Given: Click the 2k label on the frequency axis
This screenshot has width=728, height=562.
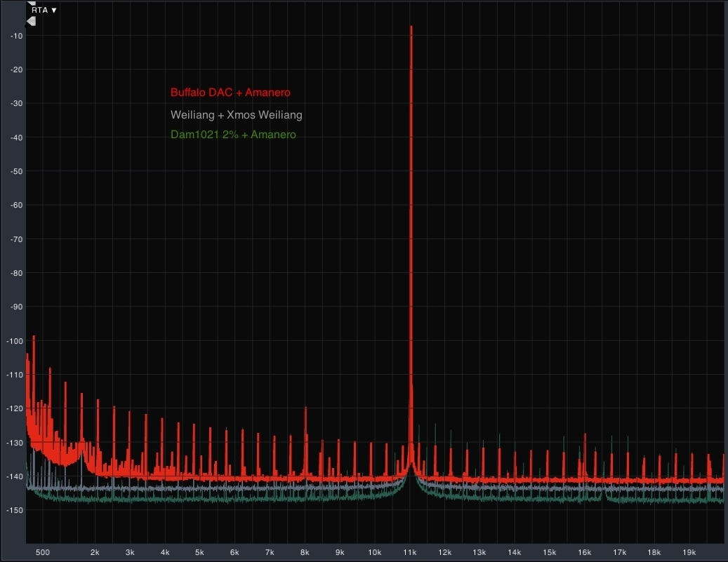Looking at the screenshot, I should [x=95, y=552].
